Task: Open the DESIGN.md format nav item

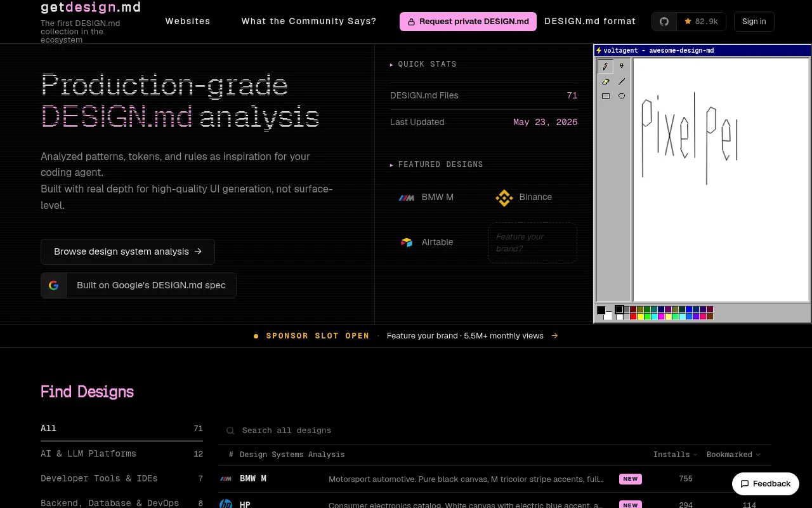Action: pyautogui.click(x=590, y=21)
